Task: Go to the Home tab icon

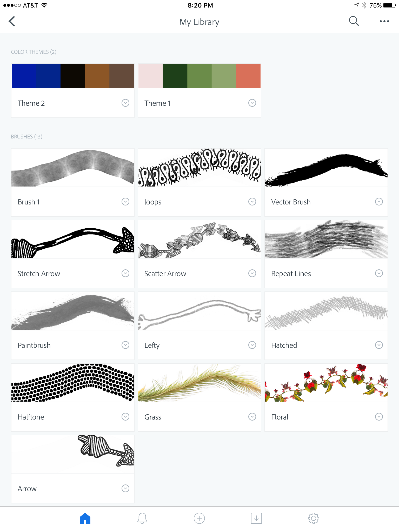Action: point(85,518)
